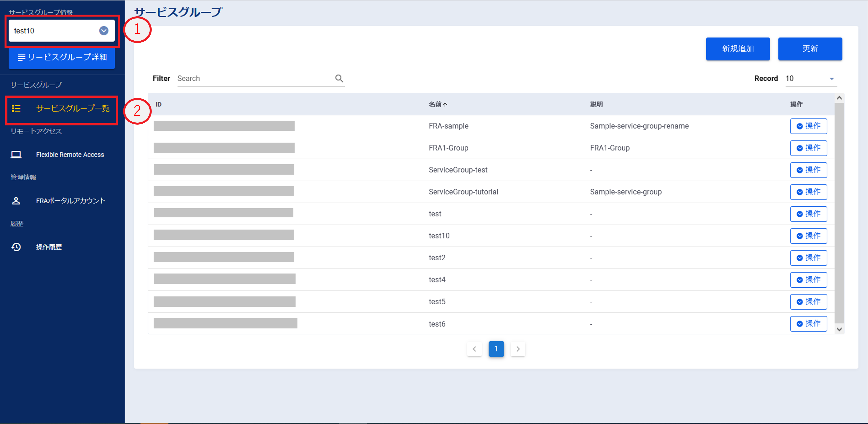Click the list icon beside サービスグループ一覧
The height and width of the screenshot is (424, 868).
point(16,108)
